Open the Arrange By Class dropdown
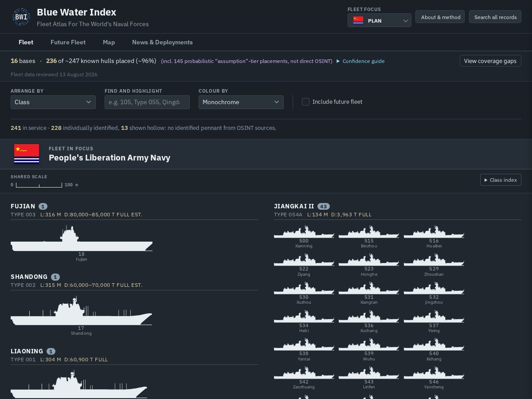 click(x=53, y=102)
